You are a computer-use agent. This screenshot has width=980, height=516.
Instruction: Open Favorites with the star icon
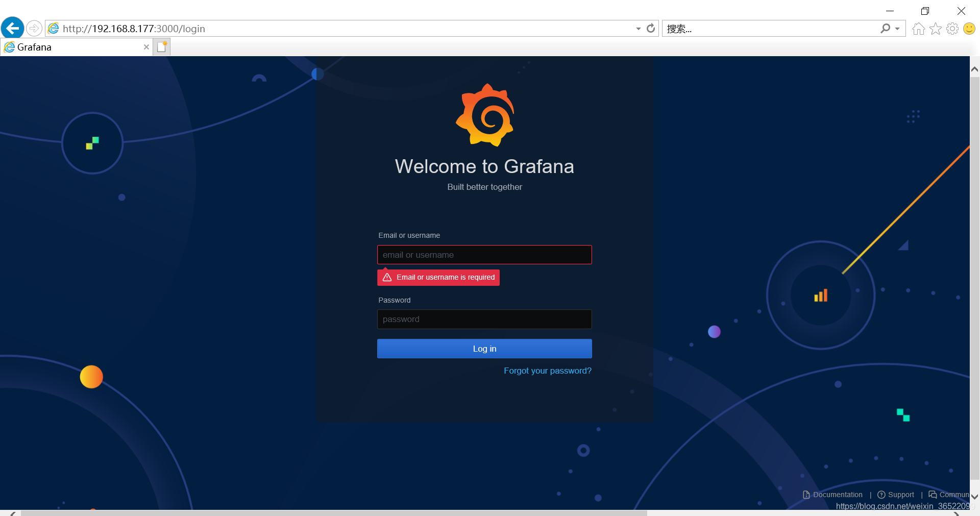936,29
